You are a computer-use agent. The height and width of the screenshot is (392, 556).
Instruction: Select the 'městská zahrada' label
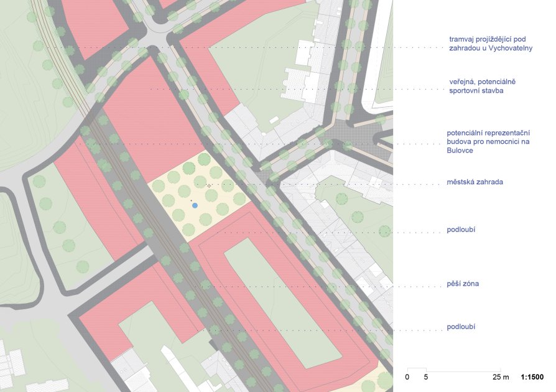point(475,182)
